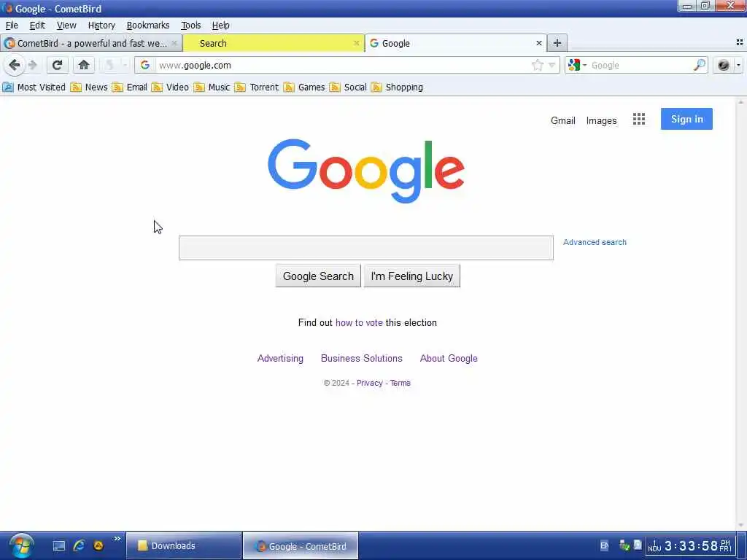This screenshot has width=747, height=560.
Task: Go back with the Back arrow button
Action: click(x=15, y=65)
